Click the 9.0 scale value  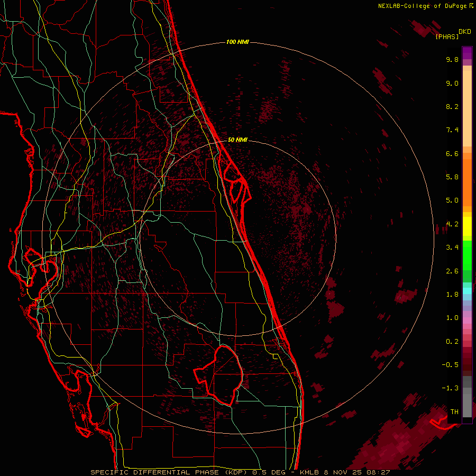coord(452,83)
